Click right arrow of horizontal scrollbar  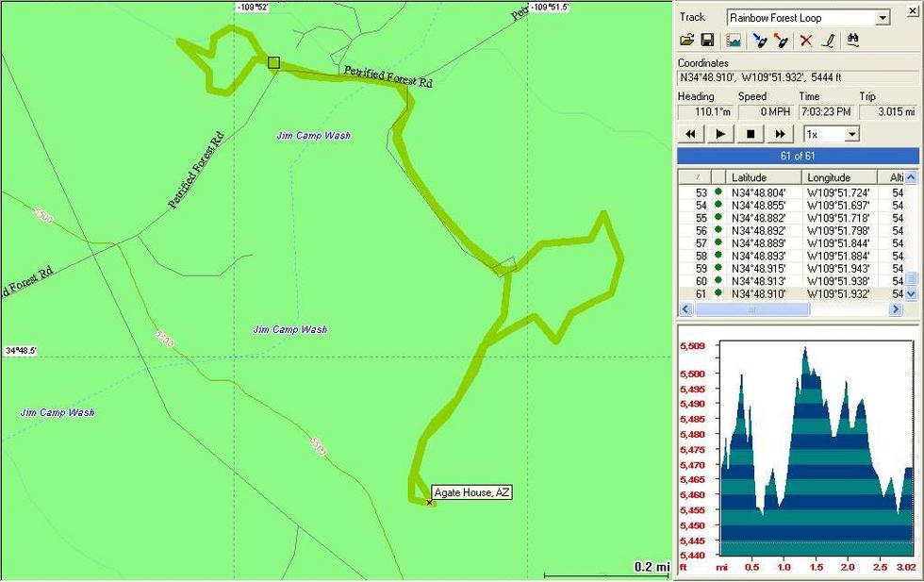895,309
